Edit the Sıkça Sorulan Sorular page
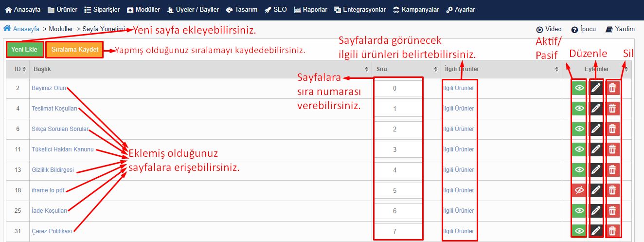Viewport: 644px width, 242px height. tap(596, 129)
